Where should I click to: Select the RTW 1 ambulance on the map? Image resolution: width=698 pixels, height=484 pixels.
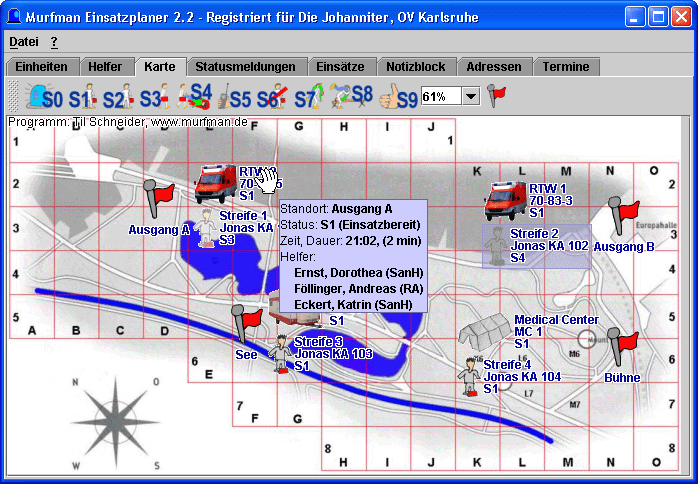coord(505,200)
